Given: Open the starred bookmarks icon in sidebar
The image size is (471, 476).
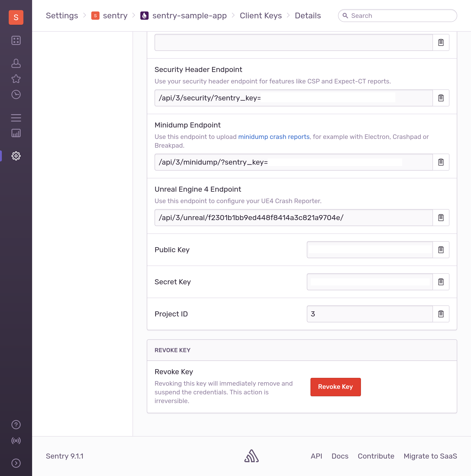Looking at the screenshot, I should coord(16,79).
